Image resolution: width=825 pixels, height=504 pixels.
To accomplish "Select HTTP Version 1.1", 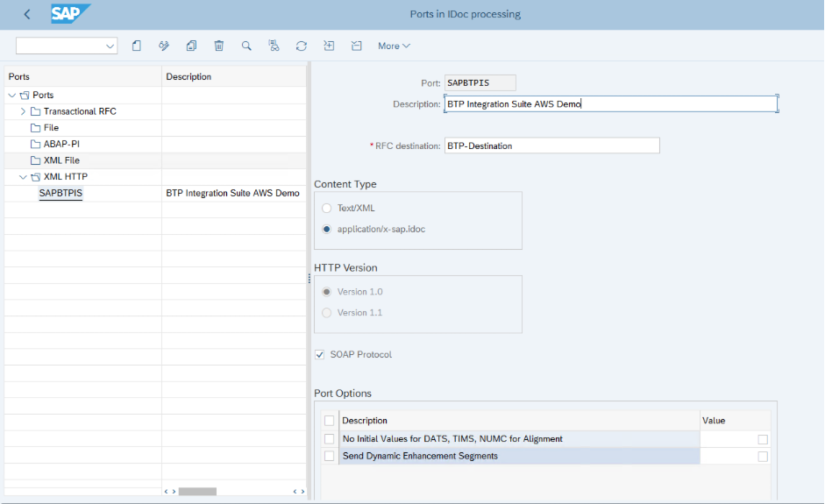I will (x=327, y=313).
